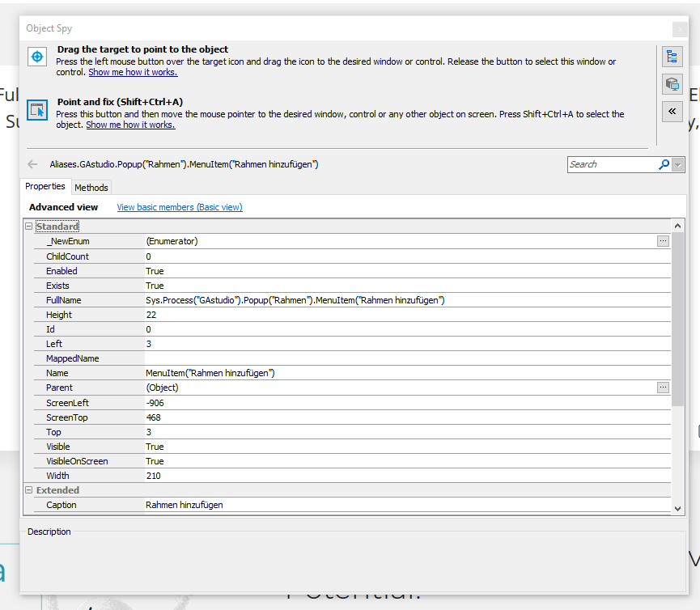Click the magnifier icon in Search box
Viewport: 700px width, 610px height.
[x=664, y=164]
